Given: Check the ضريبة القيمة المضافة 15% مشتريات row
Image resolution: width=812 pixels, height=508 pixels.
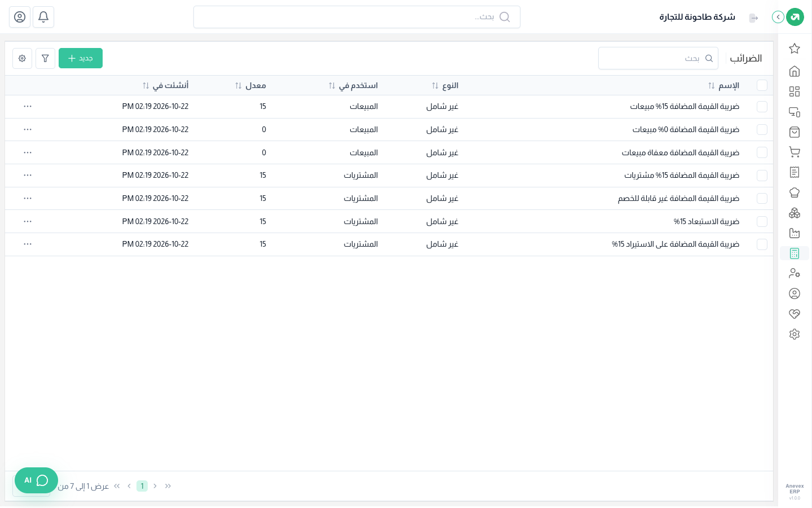Looking at the screenshot, I should tap(762, 176).
